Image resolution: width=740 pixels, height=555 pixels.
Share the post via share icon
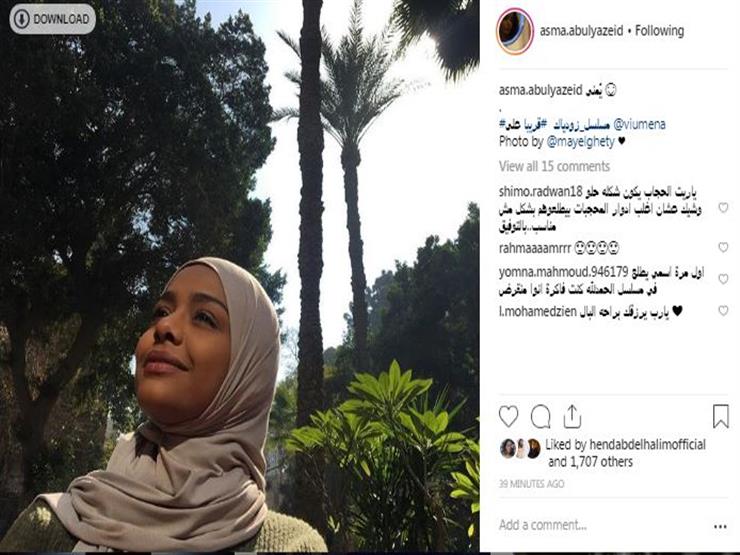coord(572,416)
